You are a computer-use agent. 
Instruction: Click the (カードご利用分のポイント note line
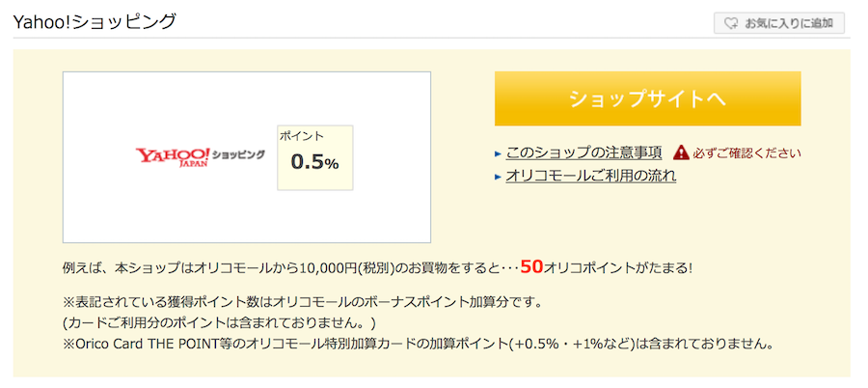pyautogui.click(x=219, y=322)
